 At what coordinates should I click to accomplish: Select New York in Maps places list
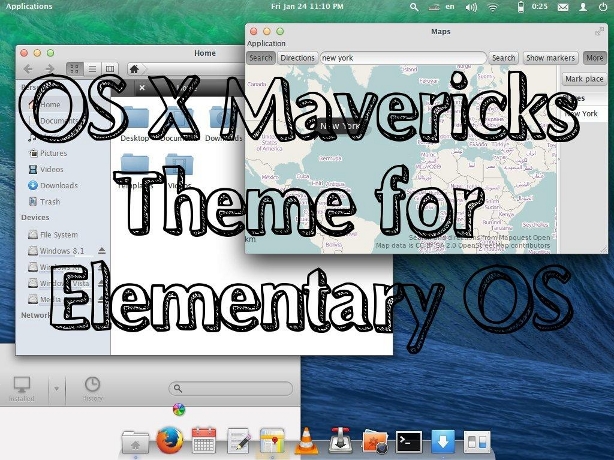pos(584,114)
